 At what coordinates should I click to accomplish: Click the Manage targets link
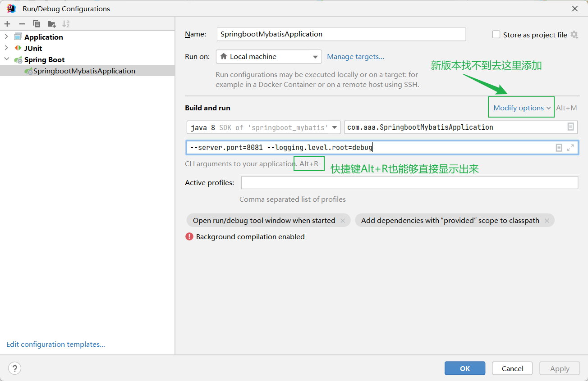356,56
